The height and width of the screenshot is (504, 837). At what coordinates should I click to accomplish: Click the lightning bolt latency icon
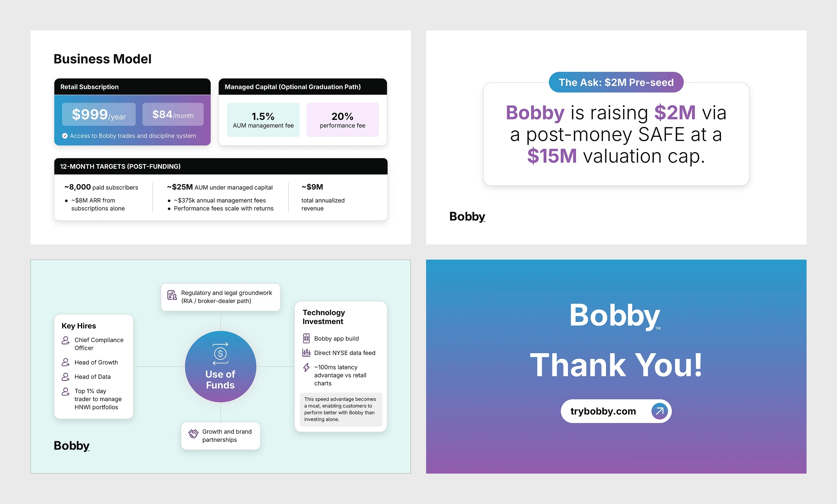point(306,367)
